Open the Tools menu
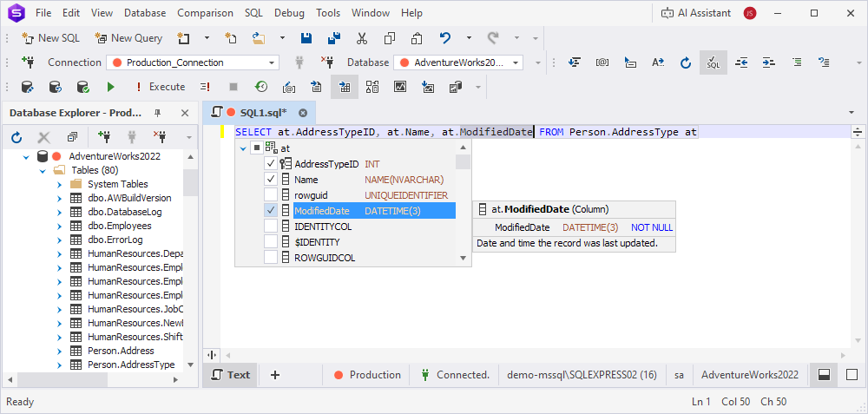868x414 pixels. pos(328,13)
